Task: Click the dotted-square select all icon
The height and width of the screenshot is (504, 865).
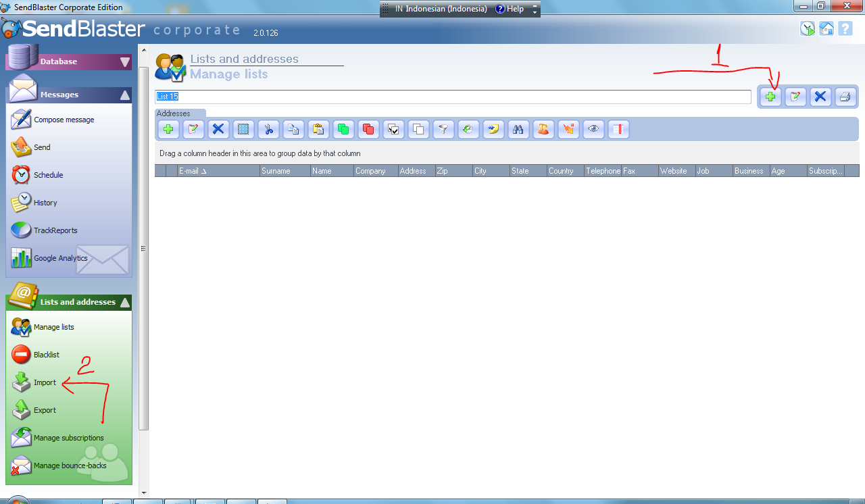Action: (x=243, y=129)
